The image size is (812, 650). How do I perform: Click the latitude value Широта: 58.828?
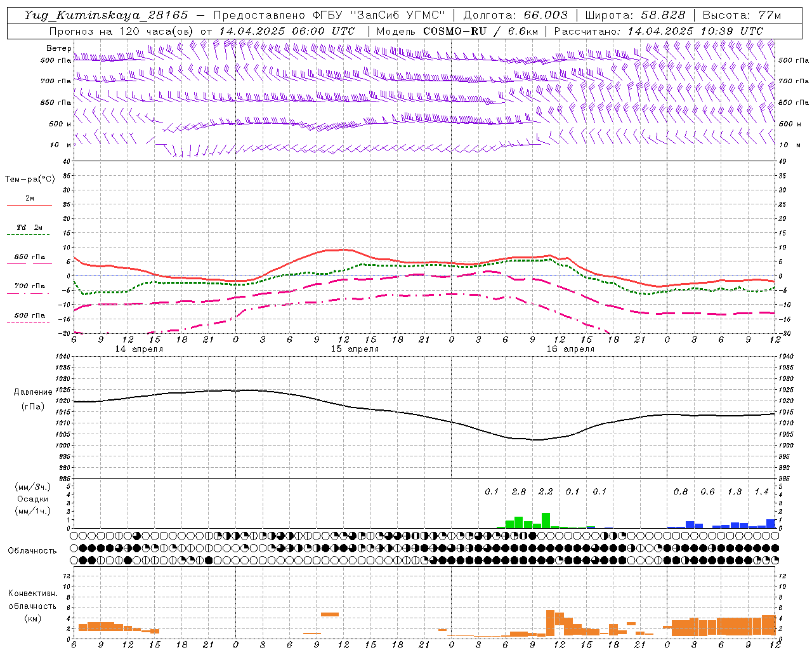[x=635, y=15]
